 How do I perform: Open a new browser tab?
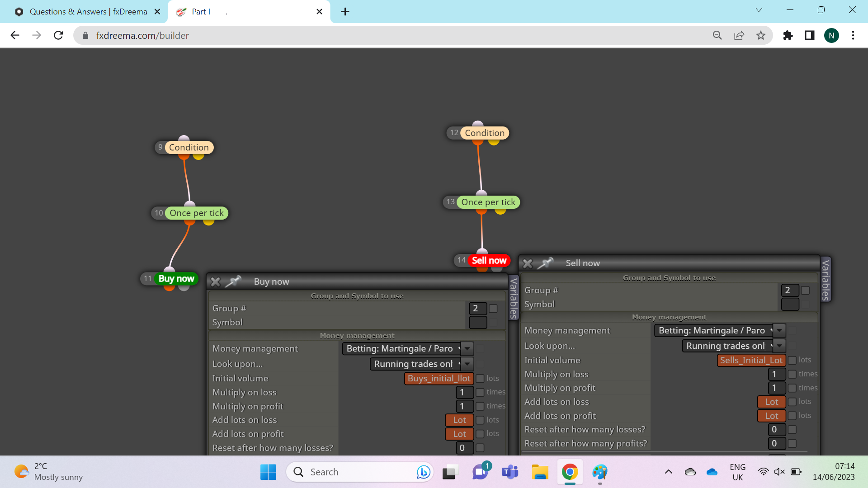point(345,12)
